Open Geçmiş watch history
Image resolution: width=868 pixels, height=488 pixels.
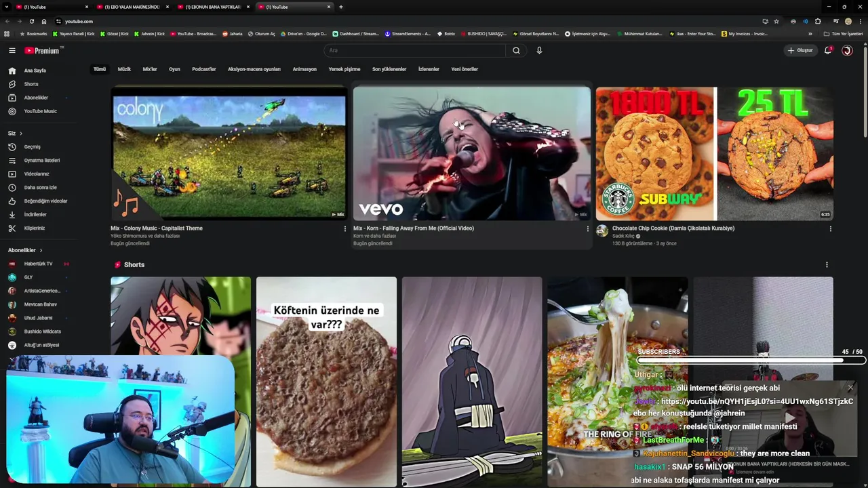click(32, 146)
